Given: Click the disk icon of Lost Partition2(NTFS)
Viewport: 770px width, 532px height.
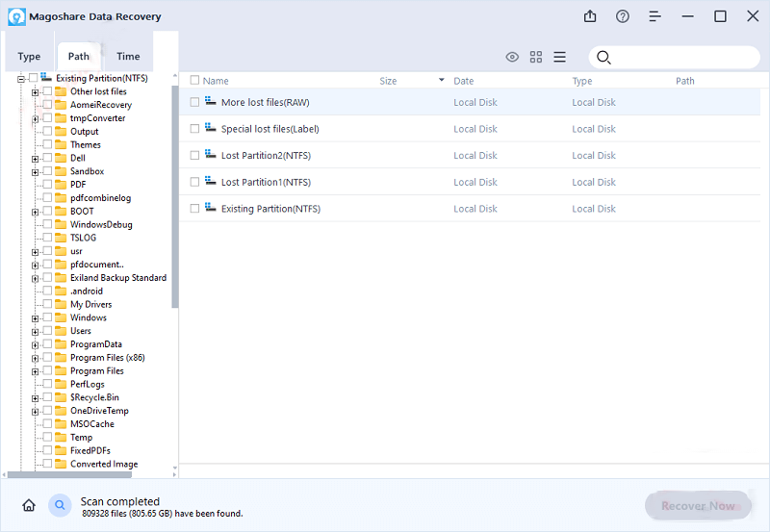Looking at the screenshot, I should (210, 154).
